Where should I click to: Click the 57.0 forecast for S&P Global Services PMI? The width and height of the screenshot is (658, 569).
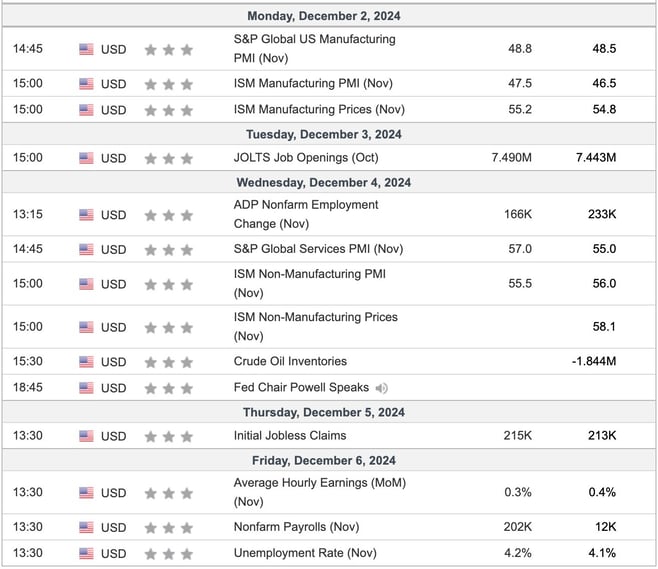(x=520, y=248)
